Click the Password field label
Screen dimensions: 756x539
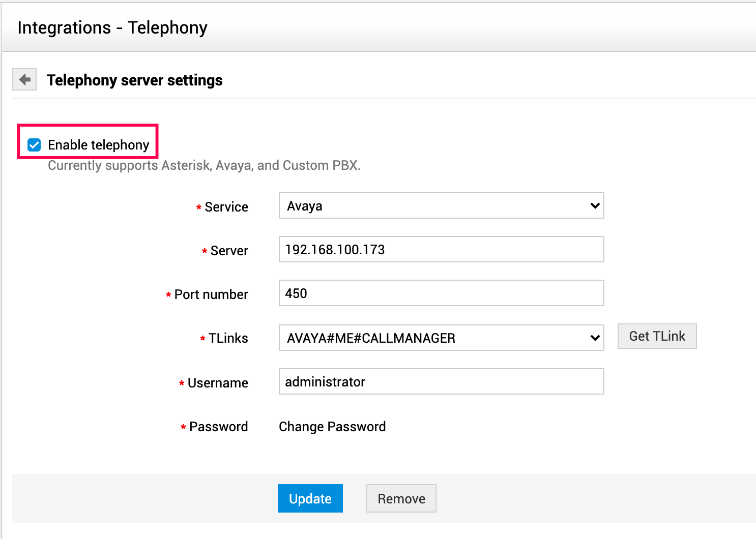click(218, 427)
